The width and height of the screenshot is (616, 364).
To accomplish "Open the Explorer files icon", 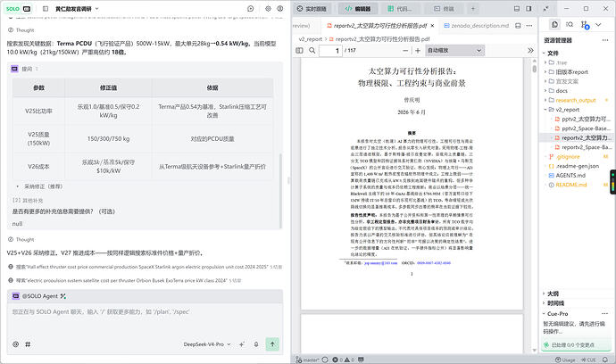I will [554, 25].
